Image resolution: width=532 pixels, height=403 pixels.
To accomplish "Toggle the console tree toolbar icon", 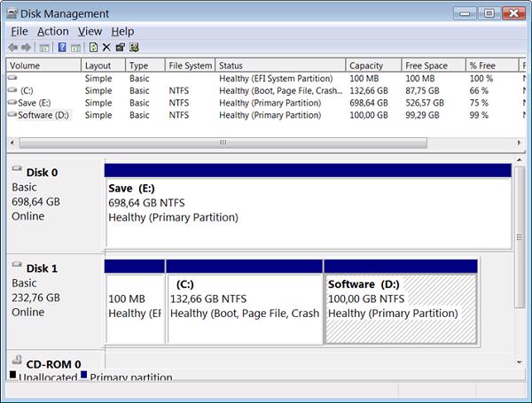I will (44, 47).
